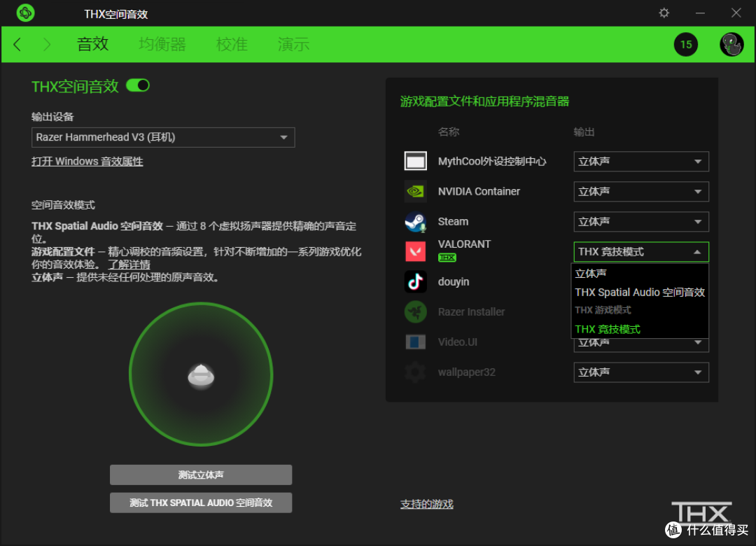Click the MythCool app icon
756x546 pixels.
[x=415, y=161]
